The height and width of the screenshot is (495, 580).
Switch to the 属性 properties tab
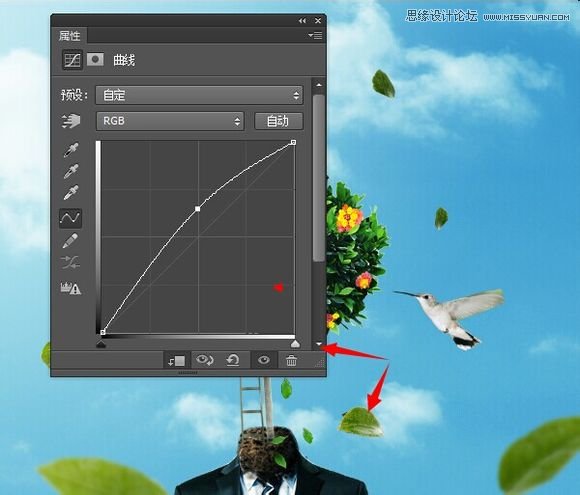click(69, 36)
